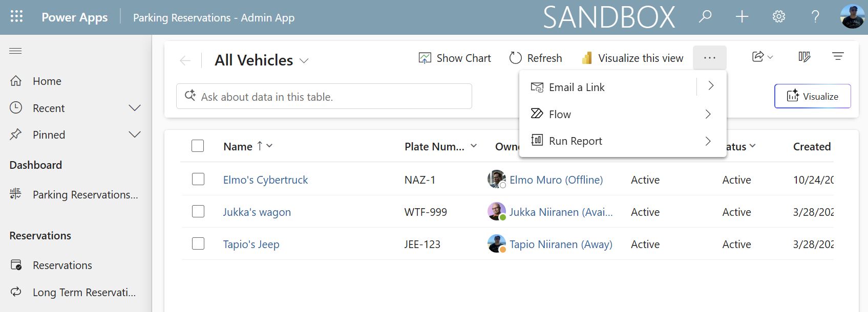Toggle the select all rows checkbox
This screenshot has width=868, height=312.
tap(198, 146)
